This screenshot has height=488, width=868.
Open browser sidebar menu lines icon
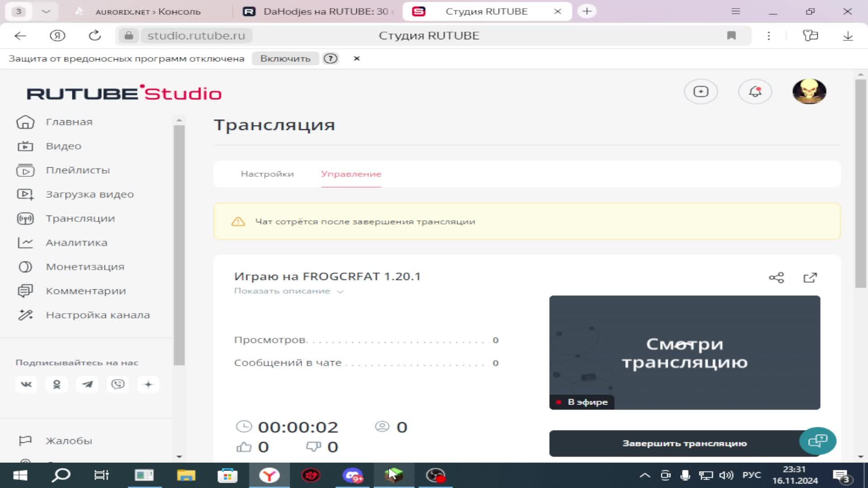736,11
